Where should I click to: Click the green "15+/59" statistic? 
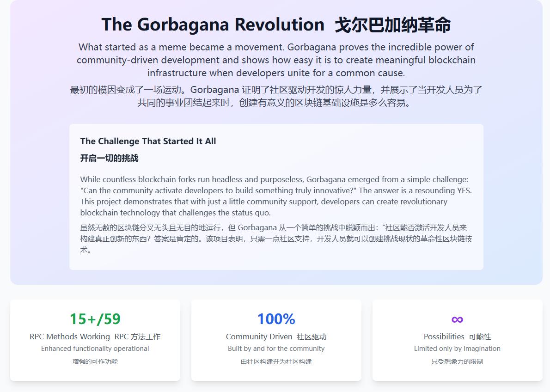95,319
